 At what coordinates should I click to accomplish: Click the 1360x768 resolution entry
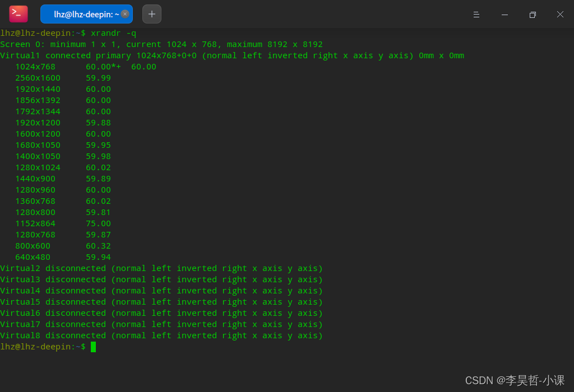(35, 201)
